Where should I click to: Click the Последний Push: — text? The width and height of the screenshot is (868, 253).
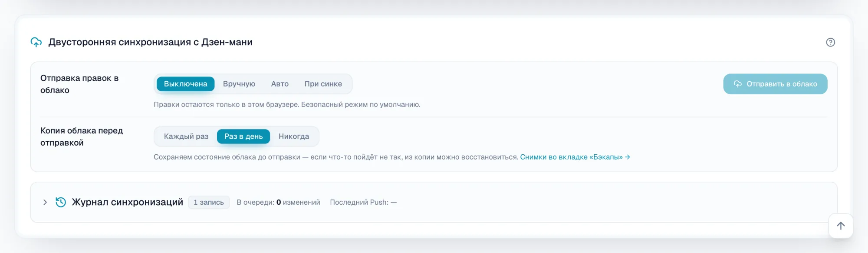pyautogui.click(x=363, y=202)
